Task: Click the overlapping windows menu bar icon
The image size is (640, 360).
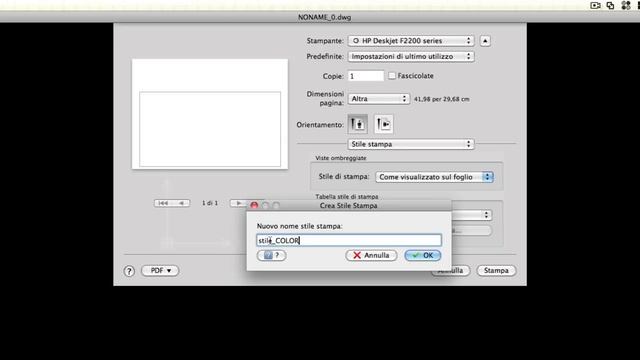Action: tap(611, 5)
